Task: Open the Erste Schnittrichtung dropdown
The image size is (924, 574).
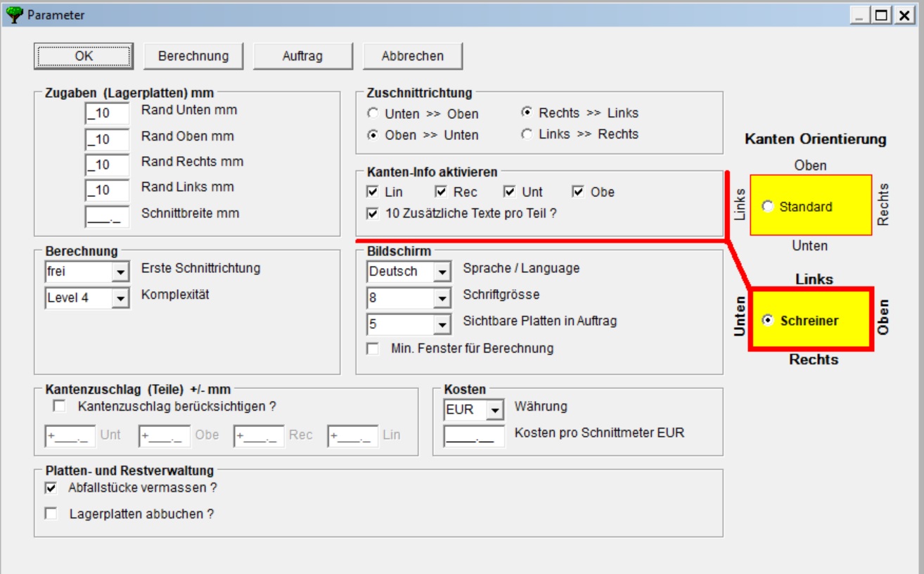Action: 121,272
